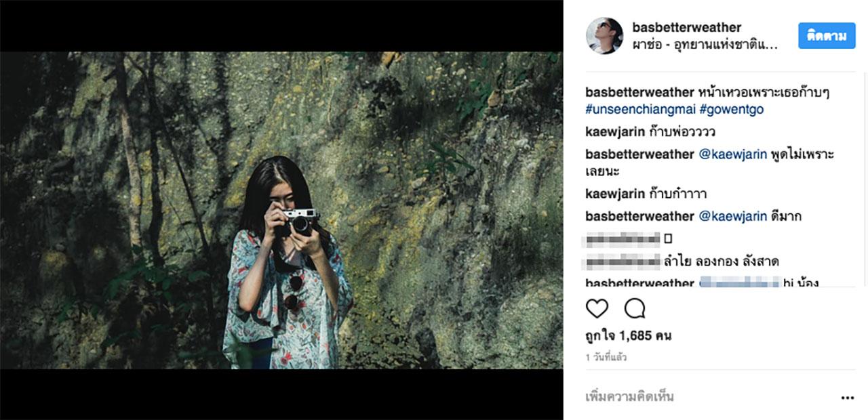The image size is (868, 420).
Task: Open the ผาช่อ location link
Action: [x=704, y=45]
